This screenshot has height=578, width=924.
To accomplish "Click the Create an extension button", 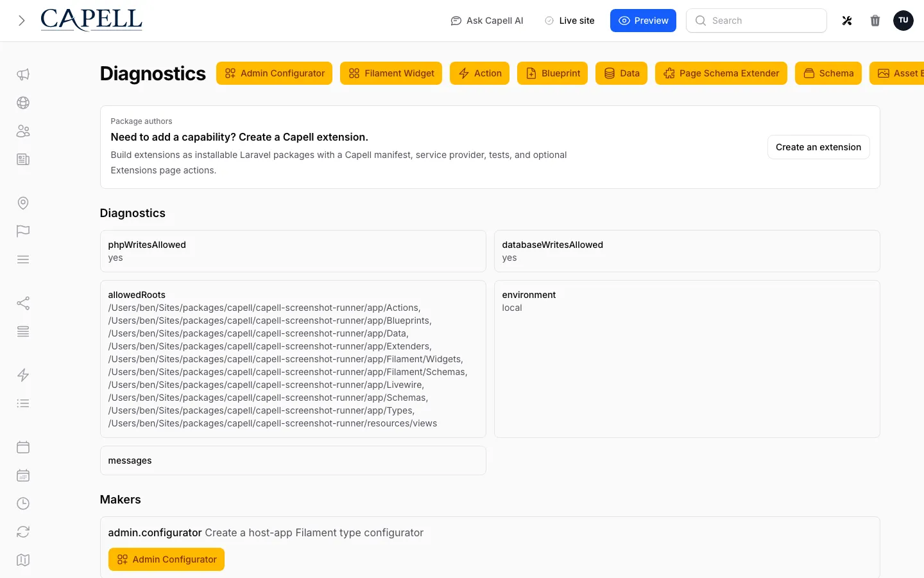I will [x=818, y=147].
